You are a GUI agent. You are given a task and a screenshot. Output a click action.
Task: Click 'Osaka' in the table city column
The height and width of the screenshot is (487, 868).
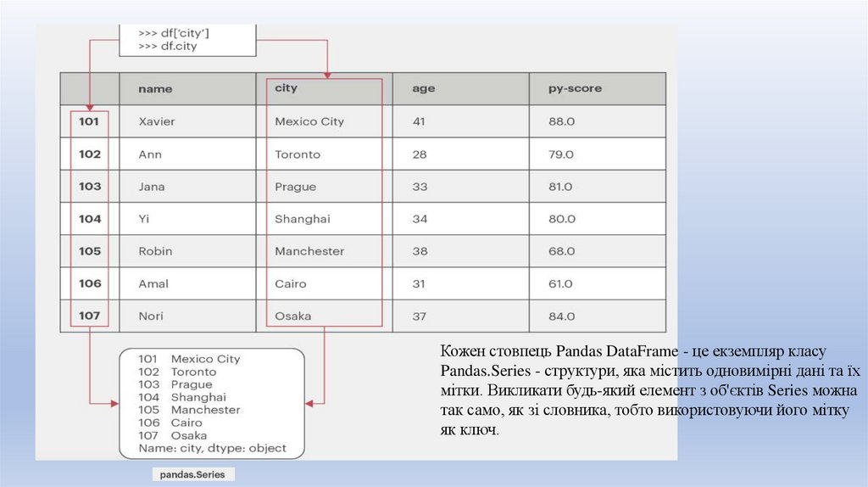pyautogui.click(x=292, y=316)
